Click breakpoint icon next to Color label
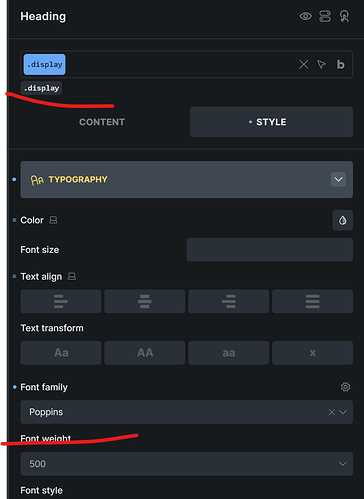 click(x=53, y=220)
